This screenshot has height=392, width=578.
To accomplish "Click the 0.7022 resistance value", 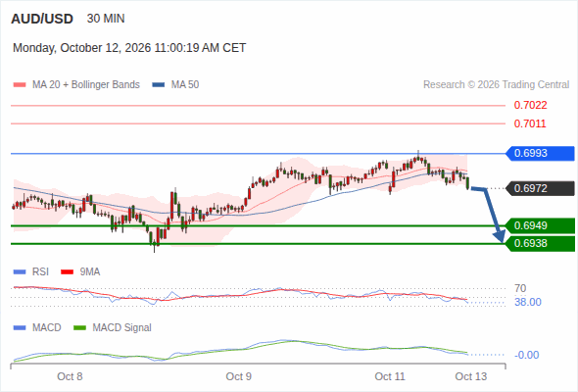I will (530, 106).
